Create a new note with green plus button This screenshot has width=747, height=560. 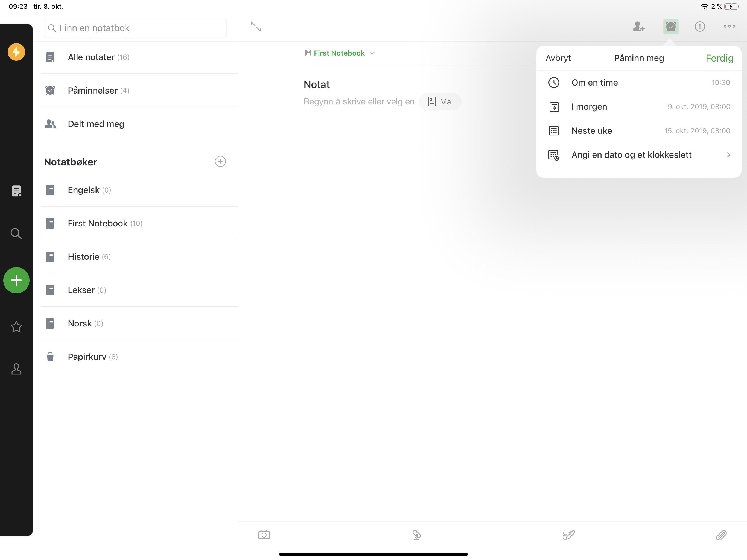click(x=16, y=280)
